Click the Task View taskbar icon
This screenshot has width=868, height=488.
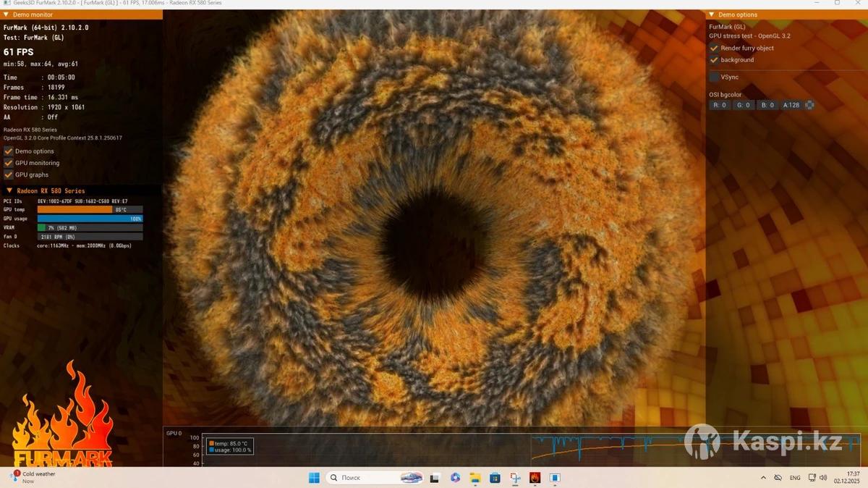[435, 478]
